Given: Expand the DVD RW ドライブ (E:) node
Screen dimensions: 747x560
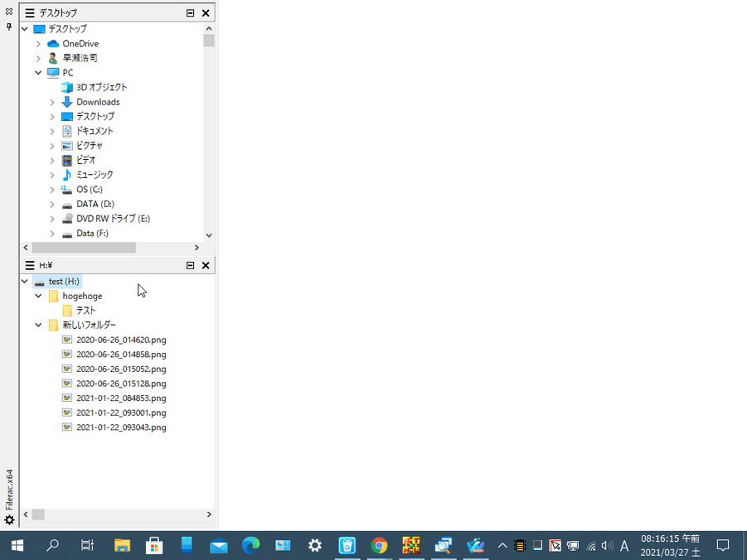Looking at the screenshot, I should click(x=52, y=219).
